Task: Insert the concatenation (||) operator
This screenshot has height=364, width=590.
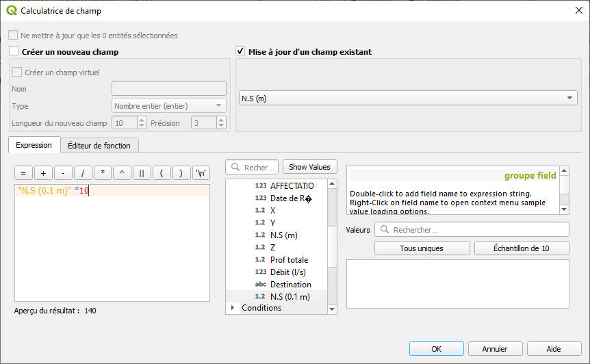Action: (142, 173)
